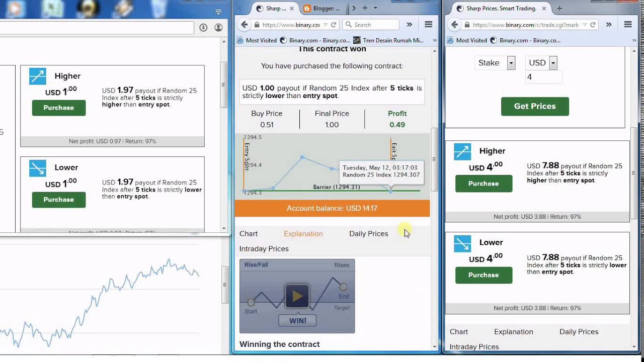644x362 pixels.
Task: Open URL history dropdown in middle browser
Action: click(x=325, y=25)
